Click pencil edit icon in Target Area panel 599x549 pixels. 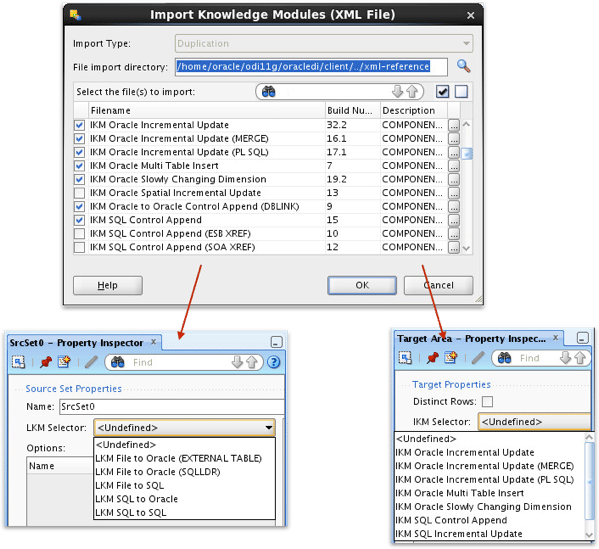point(478,358)
